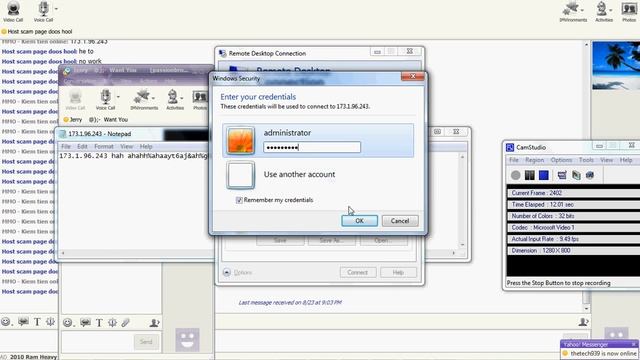Click Voice Call microphone in main messenger toolbar
Image resolution: width=640 pixels, height=360 pixels.
click(x=43, y=11)
